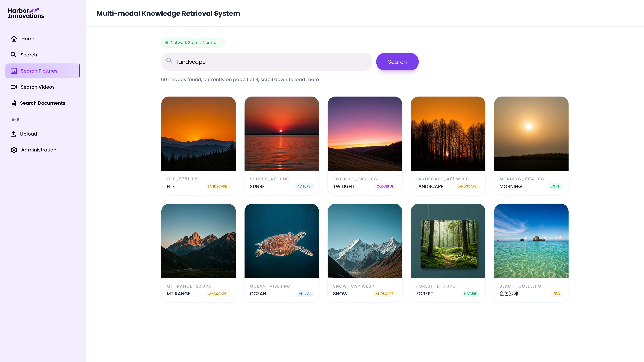Focus the landscape search input field

click(267, 62)
